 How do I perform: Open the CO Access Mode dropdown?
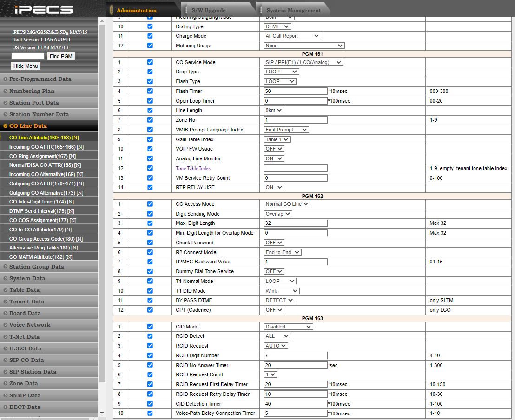(287, 204)
